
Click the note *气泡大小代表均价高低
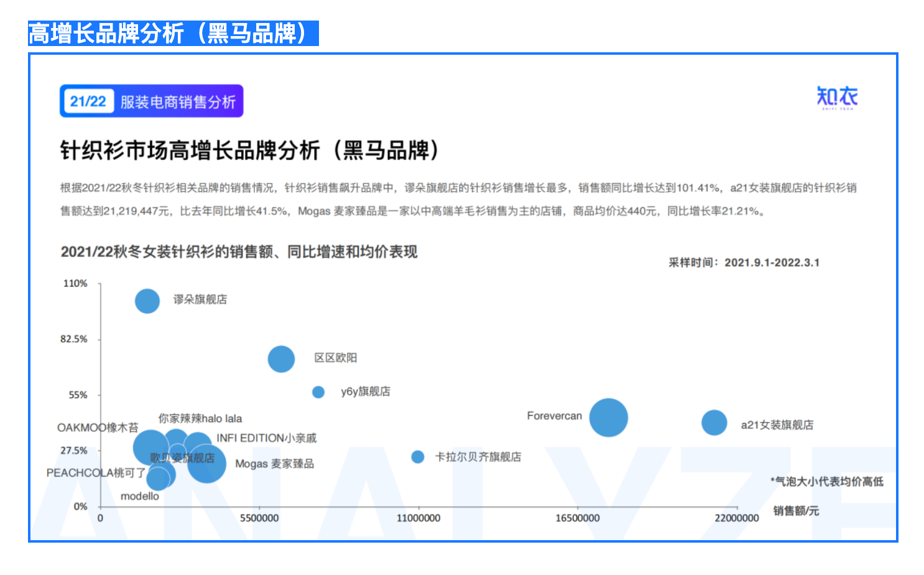[827, 482]
